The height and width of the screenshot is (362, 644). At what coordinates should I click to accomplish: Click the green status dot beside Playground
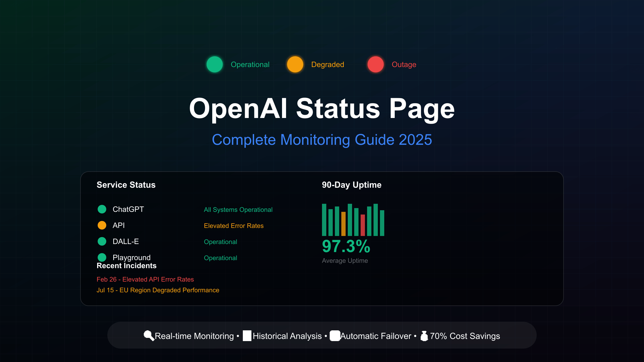(x=102, y=257)
